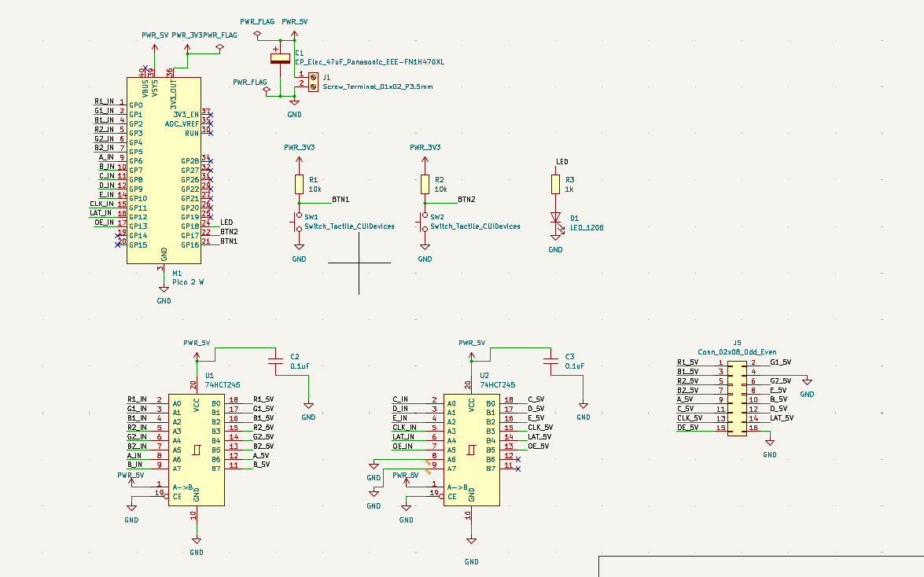Select resistor R1 10k symbol
924x577 pixels.
coord(299,185)
